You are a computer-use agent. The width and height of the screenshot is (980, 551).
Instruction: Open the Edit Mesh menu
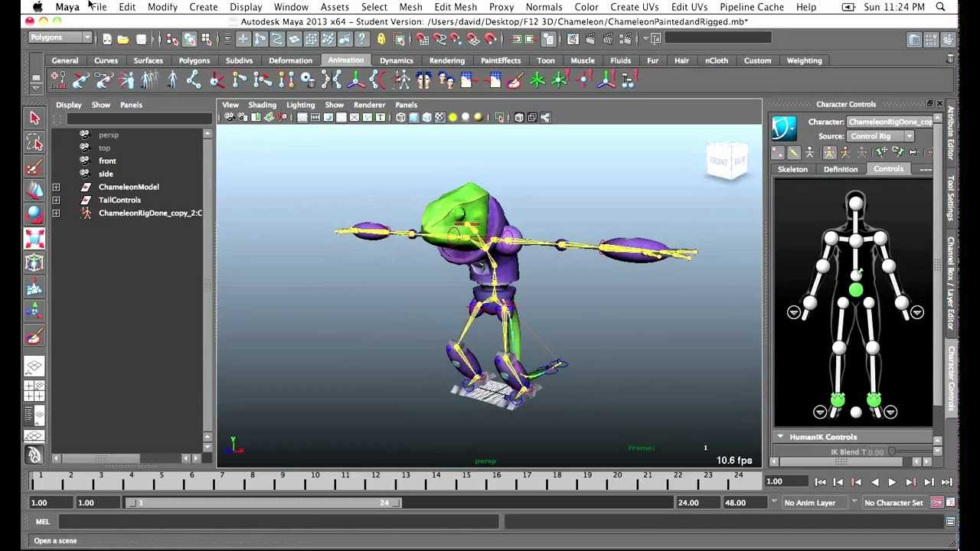455,7
